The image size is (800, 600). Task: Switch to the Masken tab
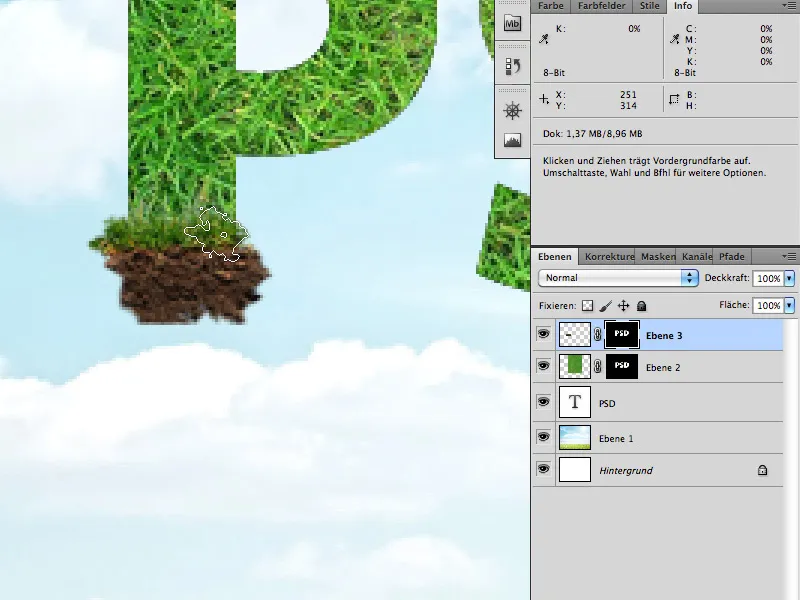658,257
